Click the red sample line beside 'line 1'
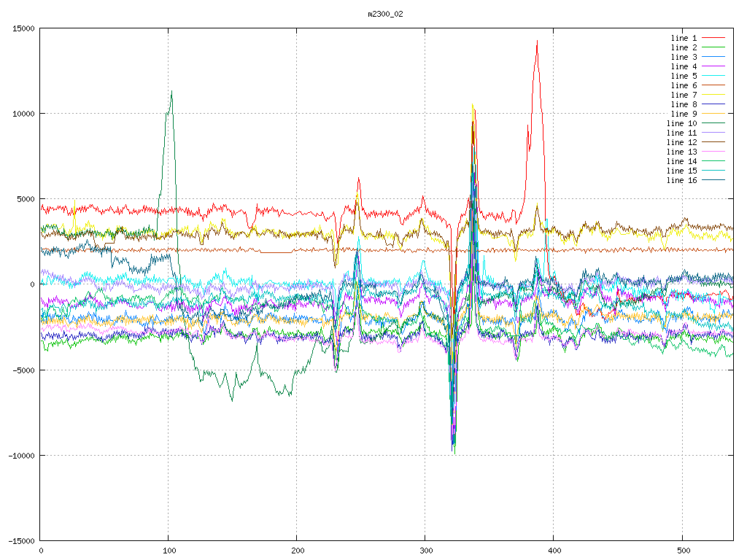Viewport: 747px width, 560px height. pos(713,37)
